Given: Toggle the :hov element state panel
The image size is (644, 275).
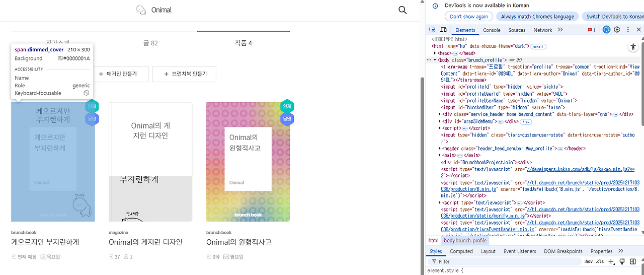Looking at the screenshot, I should coord(588,261).
